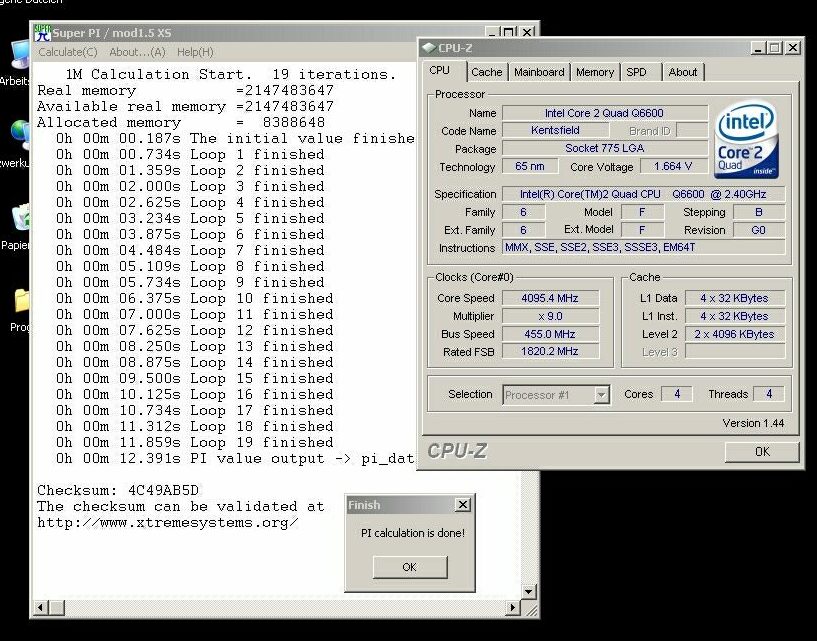
Task: Click the Core Voltage value 1.664 V
Action: 673,166
